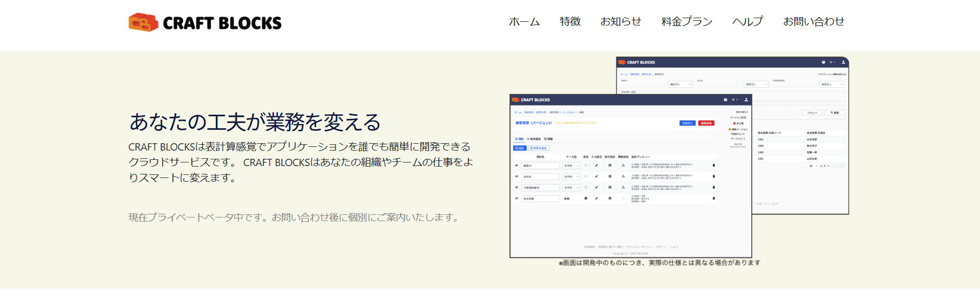This screenshot has width=980, height=300.
Task: Click heading あなたの工夫が業務を変える
Action: point(255,122)
